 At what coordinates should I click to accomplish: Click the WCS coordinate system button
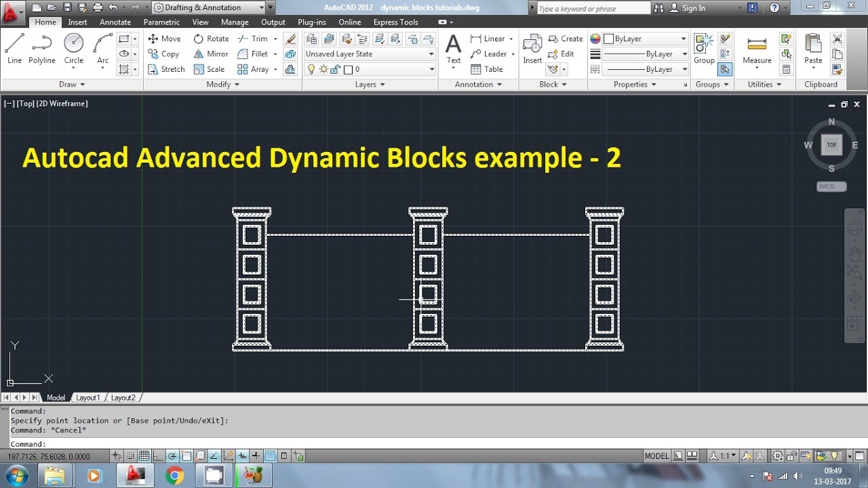click(x=831, y=186)
